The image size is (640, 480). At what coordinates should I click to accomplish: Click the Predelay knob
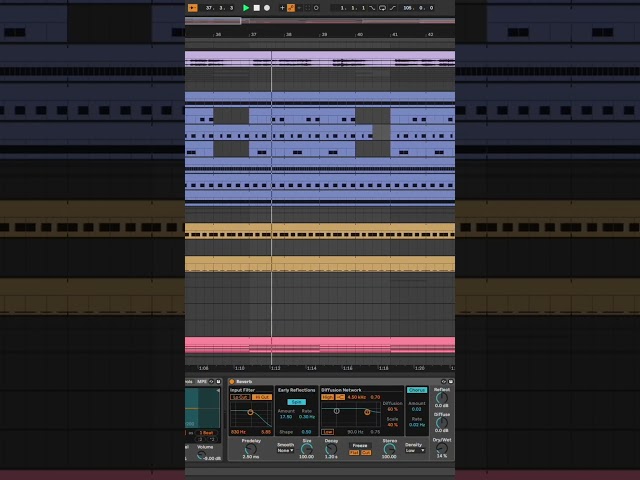tap(251, 449)
